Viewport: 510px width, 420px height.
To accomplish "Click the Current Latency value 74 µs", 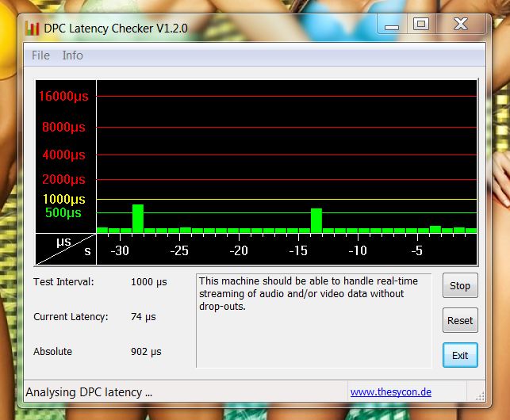I will tap(144, 317).
